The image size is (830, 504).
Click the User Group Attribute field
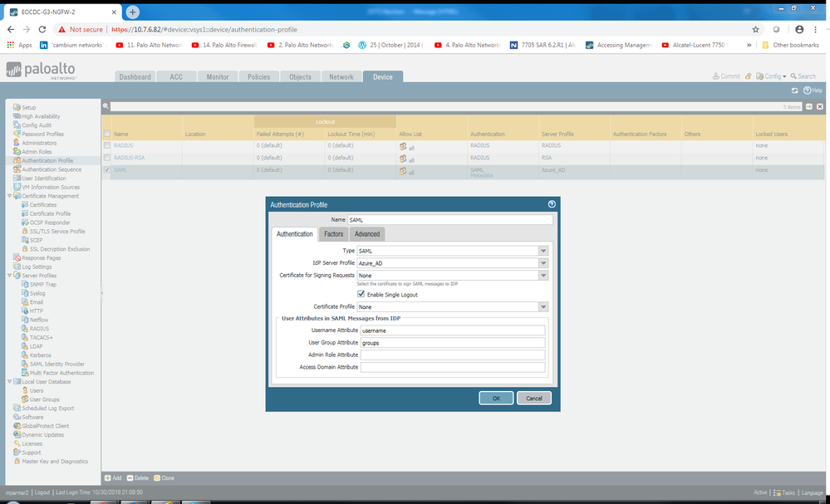(453, 343)
